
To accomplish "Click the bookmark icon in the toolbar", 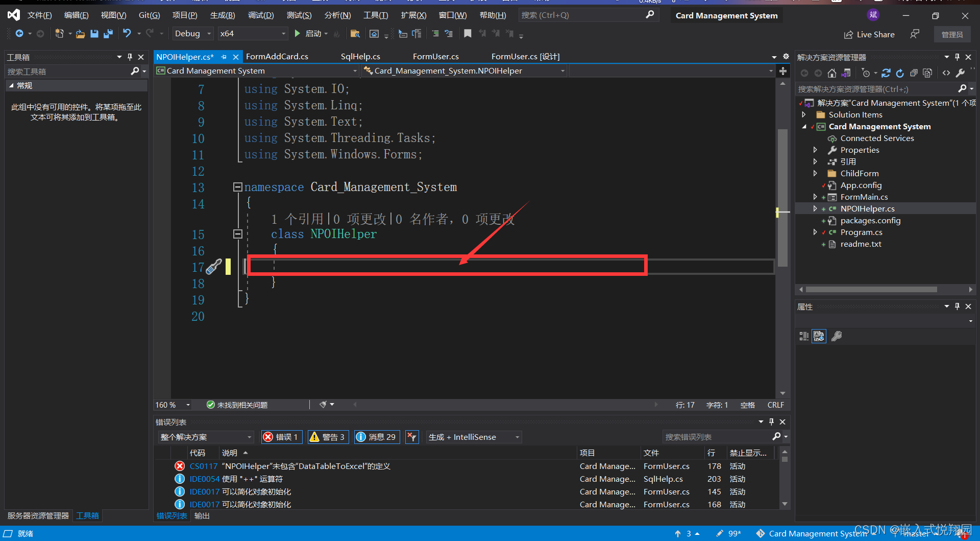I will point(468,34).
